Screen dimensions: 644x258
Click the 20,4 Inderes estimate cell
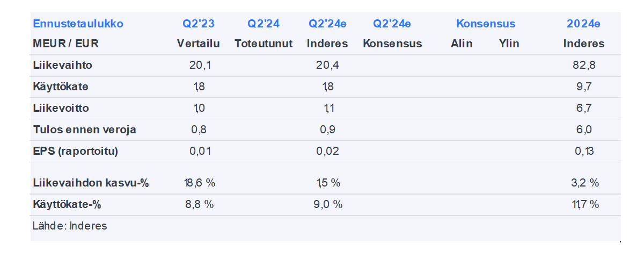pyautogui.click(x=327, y=66)
